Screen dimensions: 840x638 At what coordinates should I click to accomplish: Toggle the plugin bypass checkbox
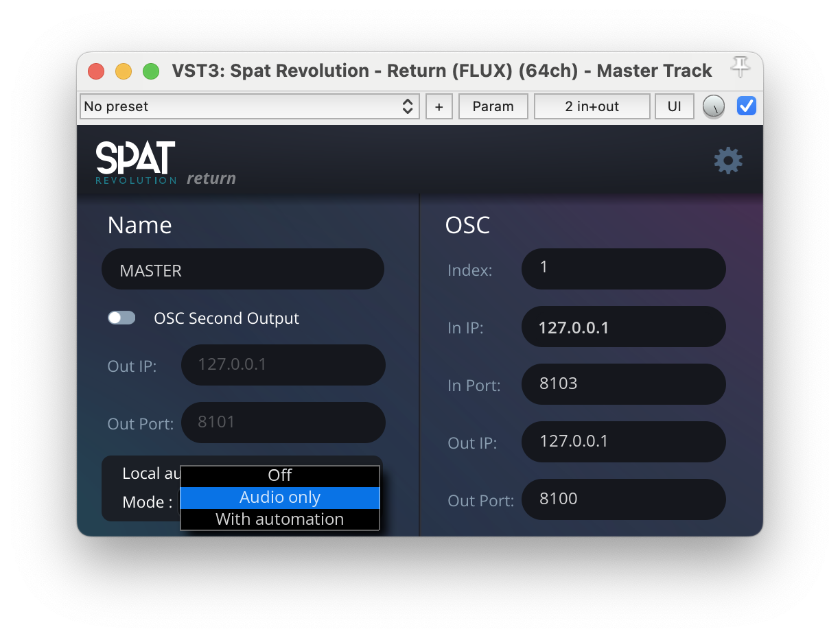(x=746, y=106)
